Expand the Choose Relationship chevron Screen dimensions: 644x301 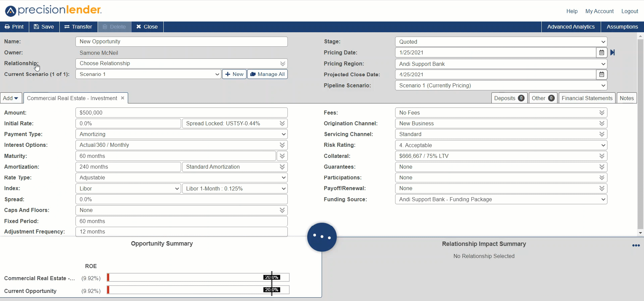[x=283, y=63]
